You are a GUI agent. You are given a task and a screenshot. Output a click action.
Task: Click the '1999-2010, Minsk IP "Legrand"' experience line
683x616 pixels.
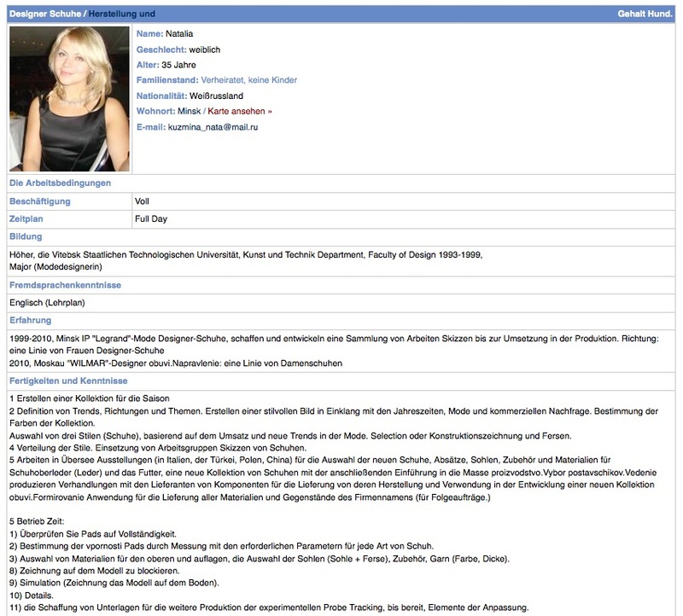click(x=334, y=339)
